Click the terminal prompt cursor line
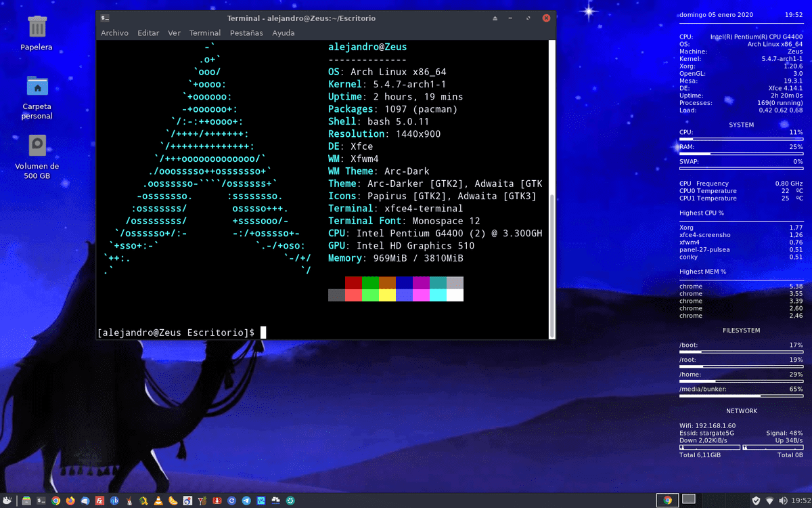Screen dimensions: 812x508 click(x=182, y=333)
